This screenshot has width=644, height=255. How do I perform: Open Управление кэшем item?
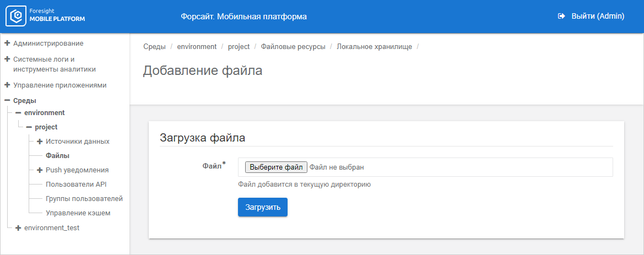[78, 213]
